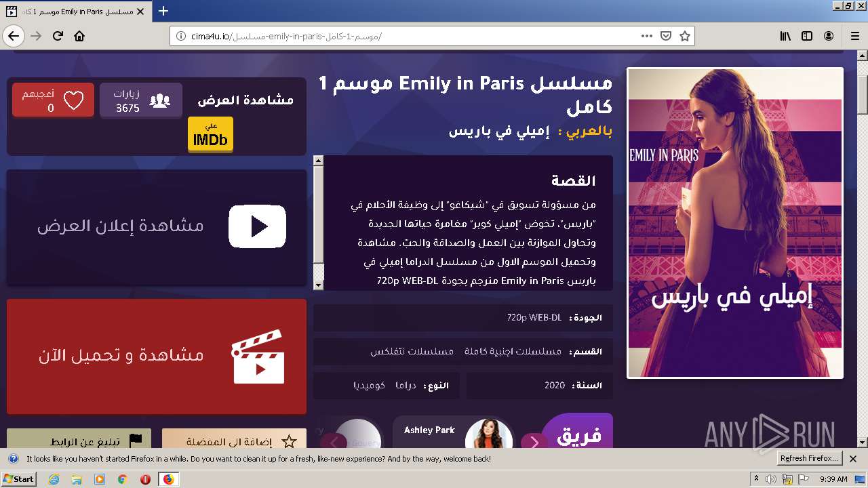The image size is (868, 488).
Task: Open the Windows Start menu
Action: point(19,479)
